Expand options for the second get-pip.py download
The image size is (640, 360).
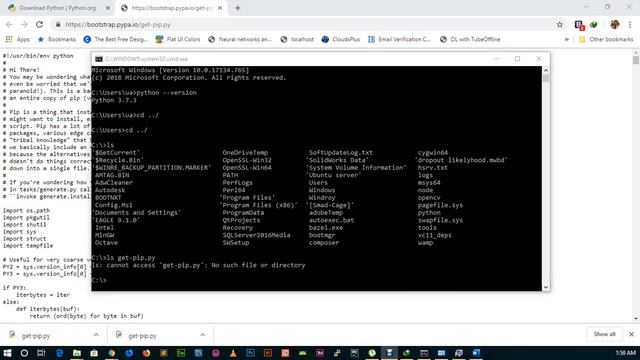(202, 335)
